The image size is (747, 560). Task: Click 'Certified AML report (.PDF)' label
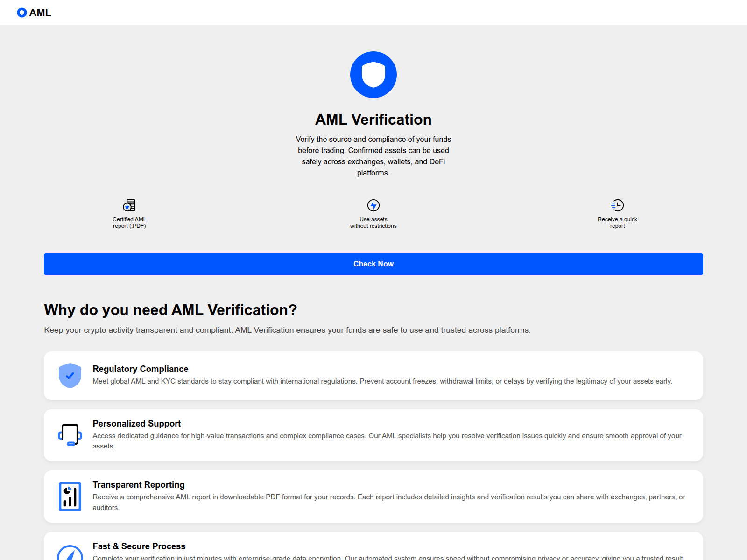129,223
